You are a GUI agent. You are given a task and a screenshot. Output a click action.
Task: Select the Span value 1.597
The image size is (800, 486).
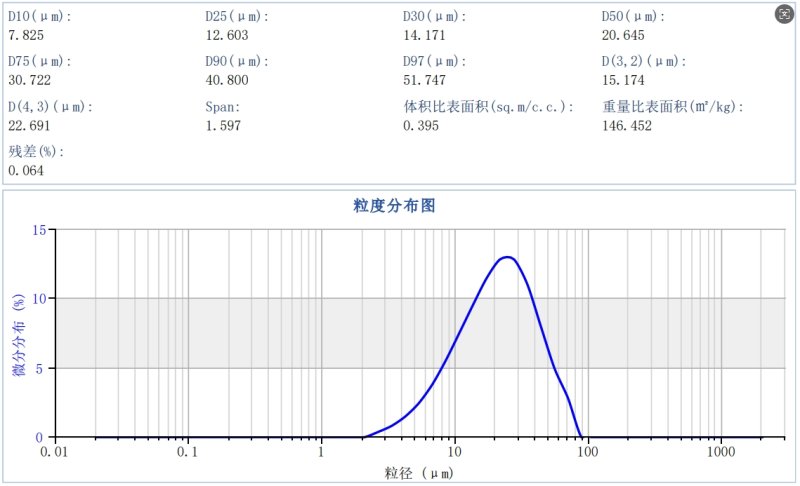pyautogui.click(x=222, y=125)
